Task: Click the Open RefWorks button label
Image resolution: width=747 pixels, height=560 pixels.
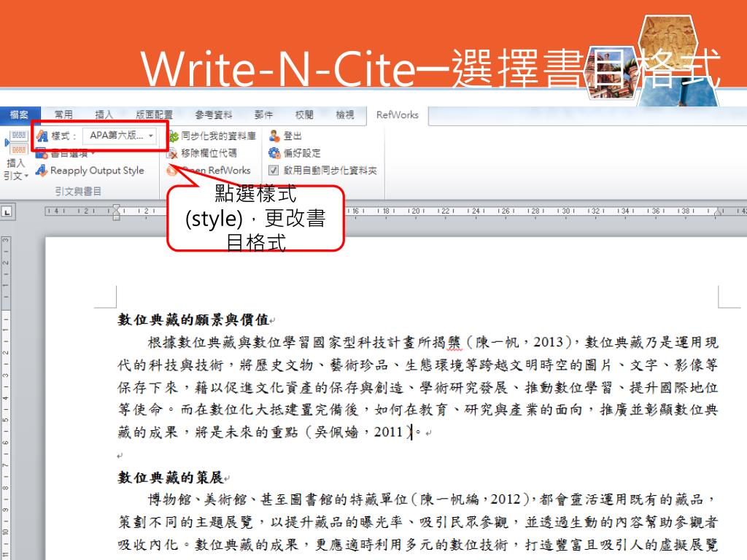Action: pyautogui.click(x=216, y=170)
